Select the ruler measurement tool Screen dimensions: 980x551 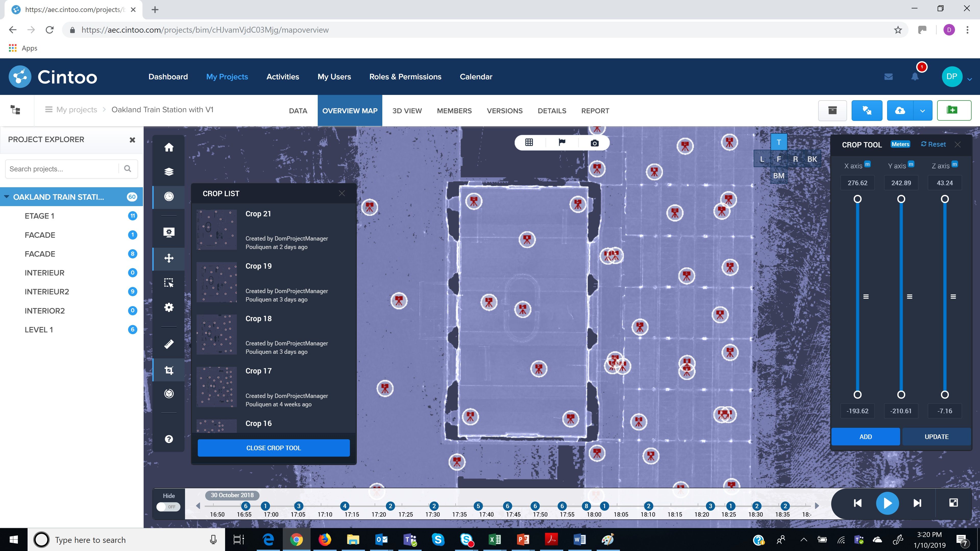[168, 344]
